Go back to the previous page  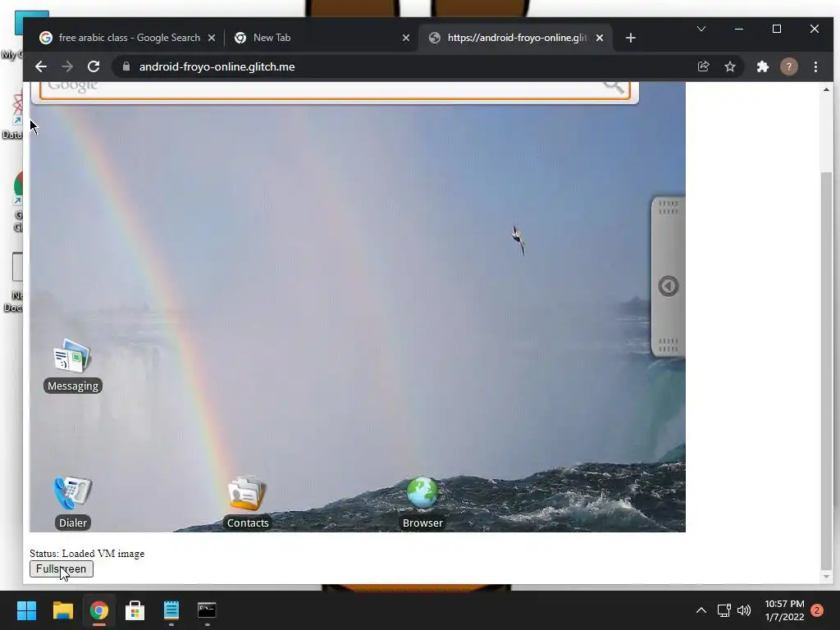pyautogui.click(x=41, y=66)
